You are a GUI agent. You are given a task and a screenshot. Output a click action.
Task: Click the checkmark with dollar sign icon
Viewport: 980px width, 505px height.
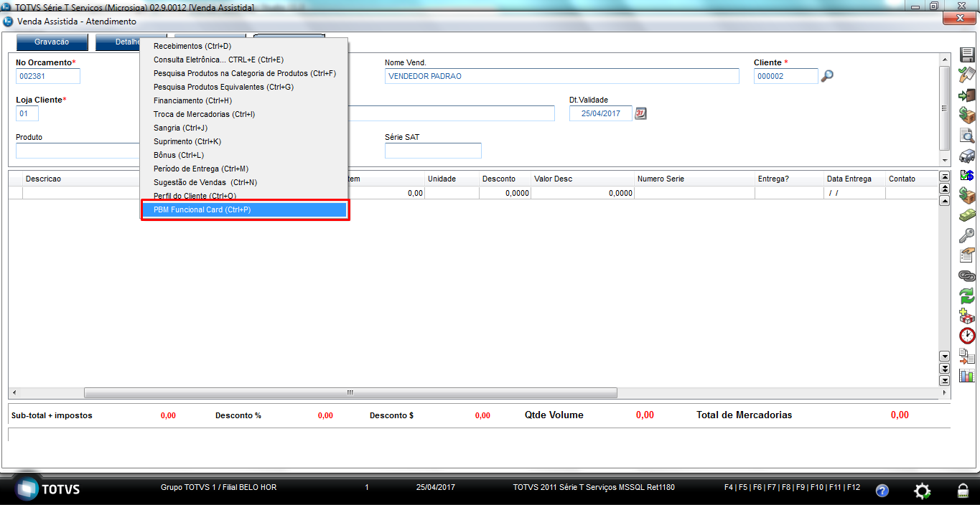pos(967,175)
